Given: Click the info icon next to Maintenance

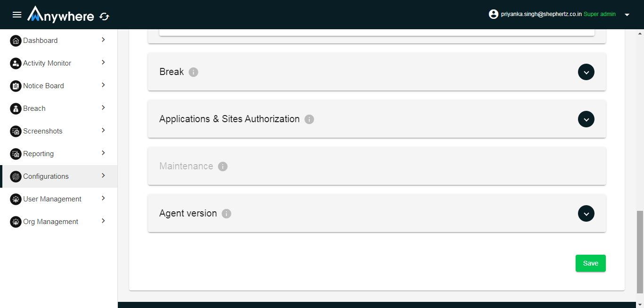Looking at the screenshot, I should click(223, 166).
